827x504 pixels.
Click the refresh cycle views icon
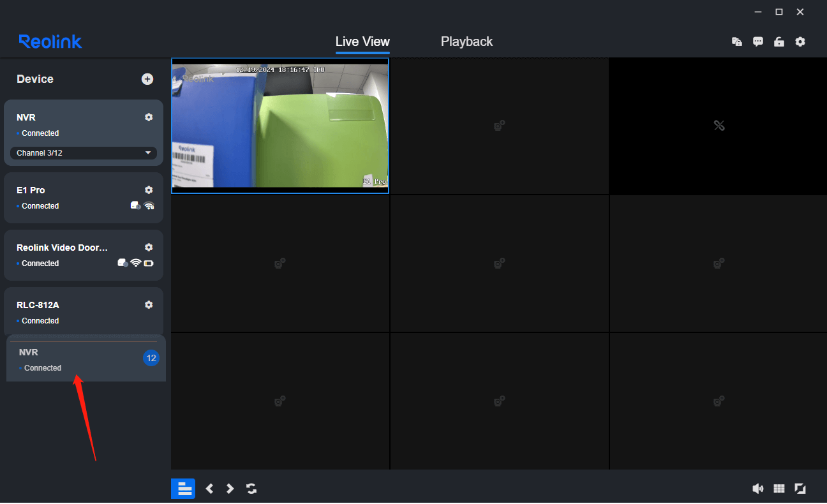pyautogui.click(x=251, y=489)
